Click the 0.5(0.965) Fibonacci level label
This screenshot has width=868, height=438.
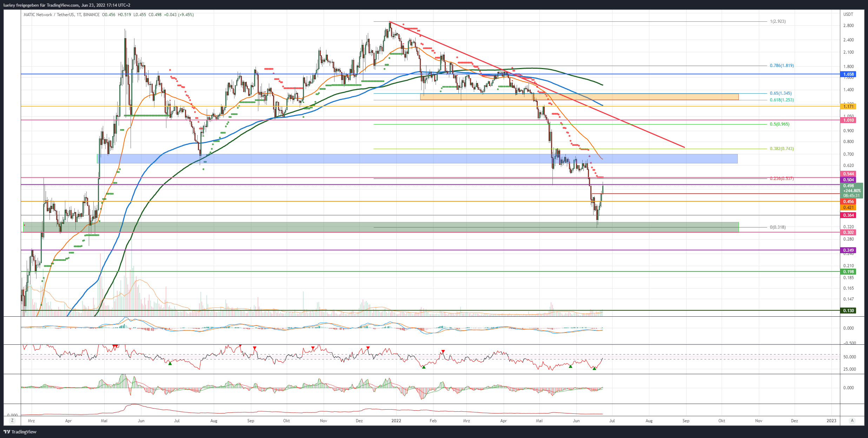780,124
